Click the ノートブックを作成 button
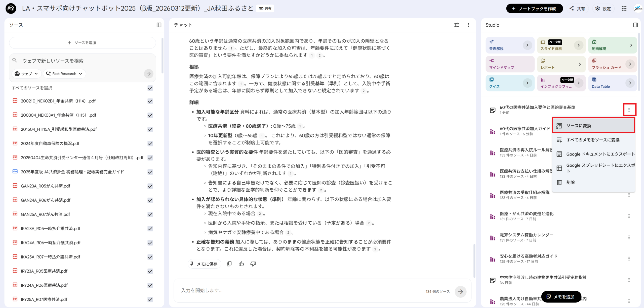The image size is (644, 308). click(x=534, y=9)
